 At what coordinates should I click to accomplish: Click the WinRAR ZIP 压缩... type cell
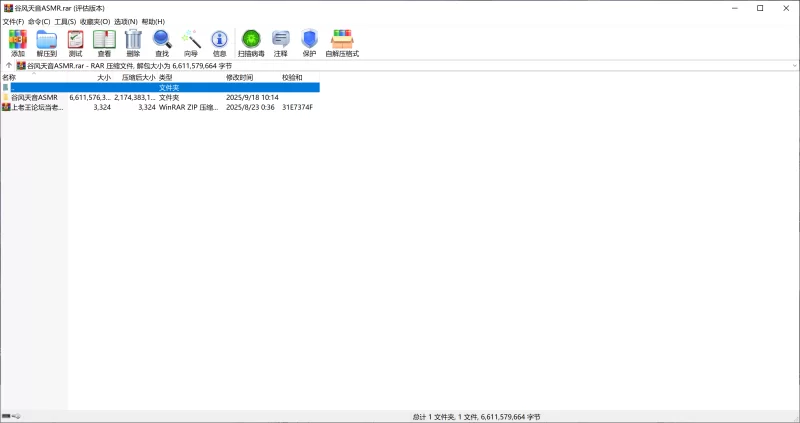[x=188, y=107]
